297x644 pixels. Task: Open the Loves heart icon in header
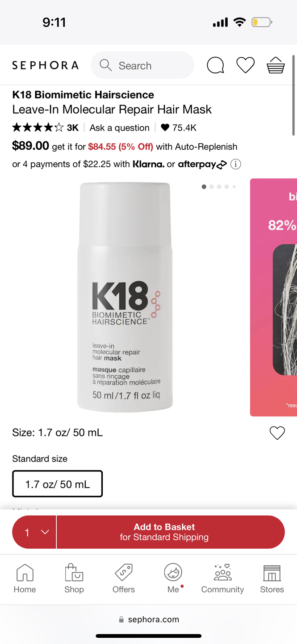click(245, 65)
